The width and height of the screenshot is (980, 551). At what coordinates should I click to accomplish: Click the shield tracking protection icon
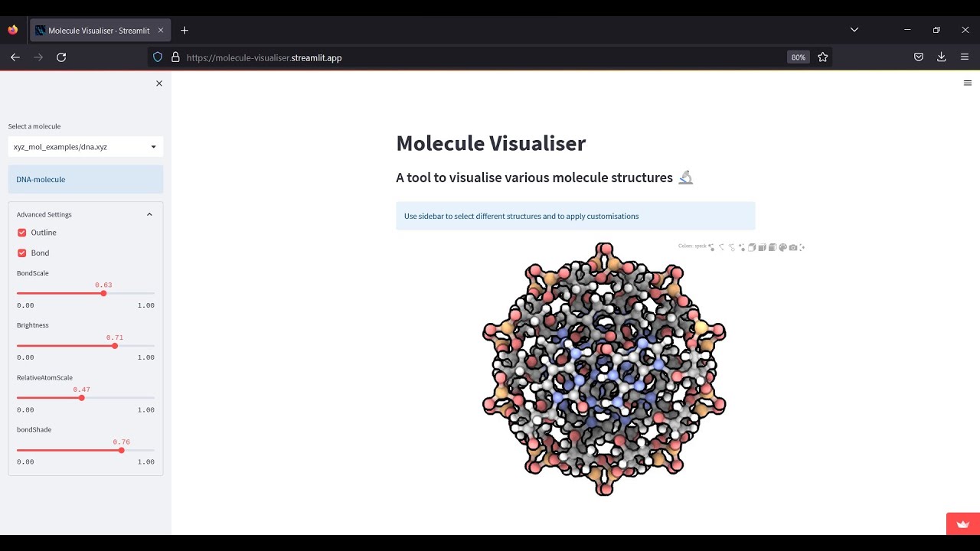tap(158, 57)
